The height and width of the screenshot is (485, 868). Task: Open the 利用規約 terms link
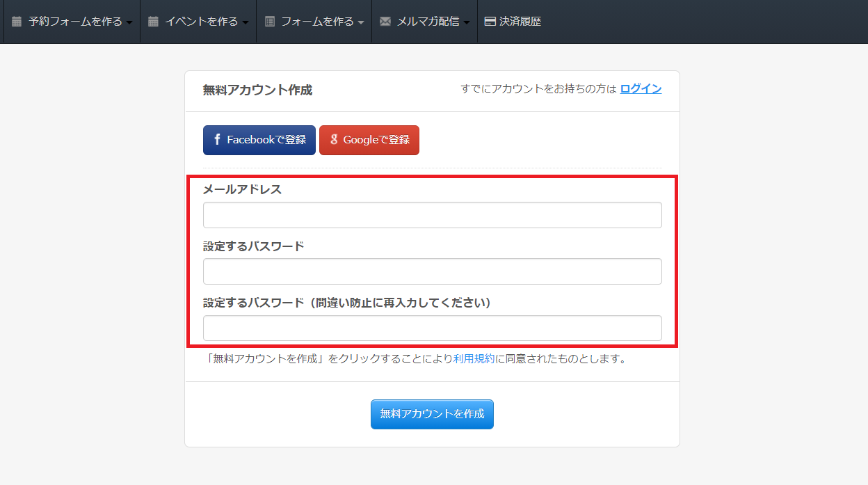pos(474,359)
